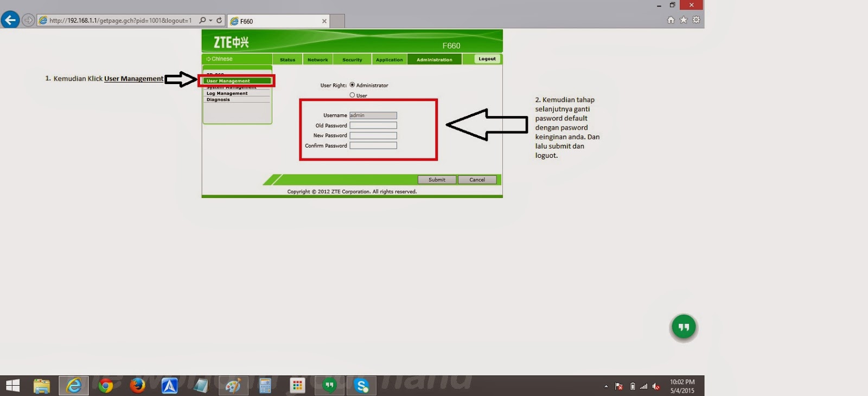Viewport: 868px width, 396px height.
Task: Click the Logout button
Action: 487,59
